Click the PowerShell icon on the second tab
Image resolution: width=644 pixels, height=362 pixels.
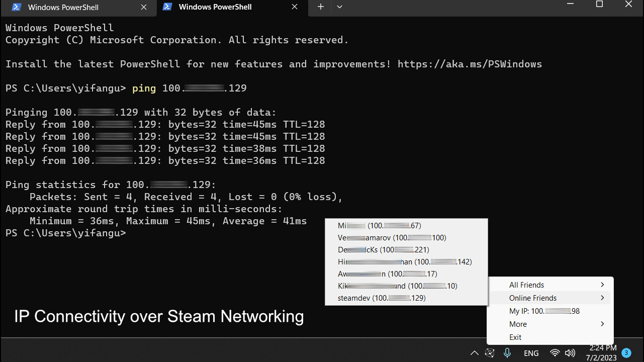pos(167,7)
